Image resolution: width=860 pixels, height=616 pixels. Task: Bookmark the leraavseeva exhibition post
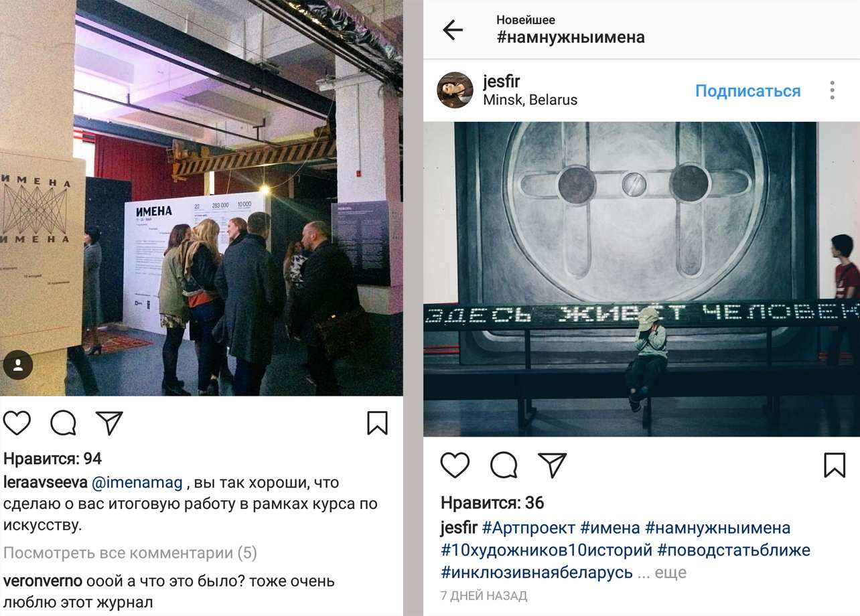tap(377, 423)
